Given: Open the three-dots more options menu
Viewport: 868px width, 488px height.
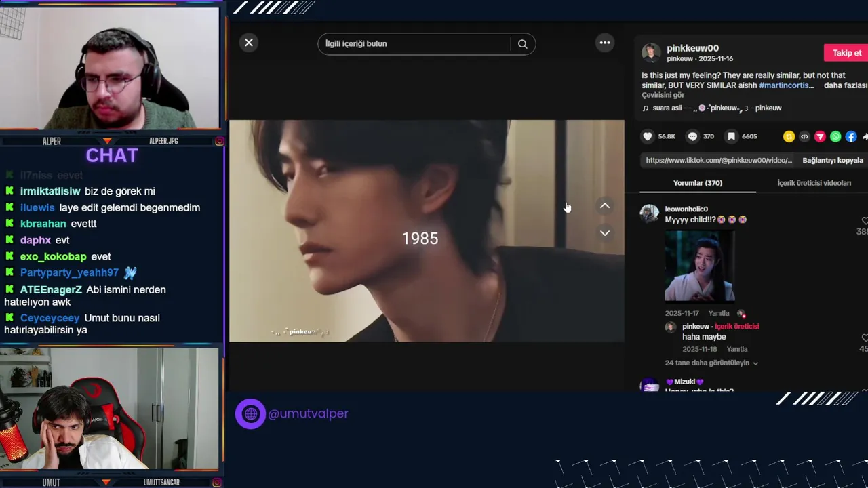Looking at the screenshot, I should click(605, 43).
